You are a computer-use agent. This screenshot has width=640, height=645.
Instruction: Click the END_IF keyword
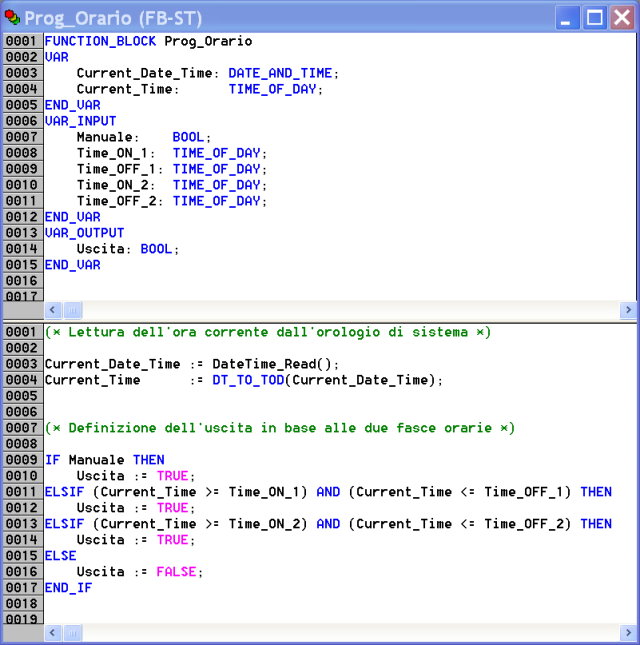68,588
